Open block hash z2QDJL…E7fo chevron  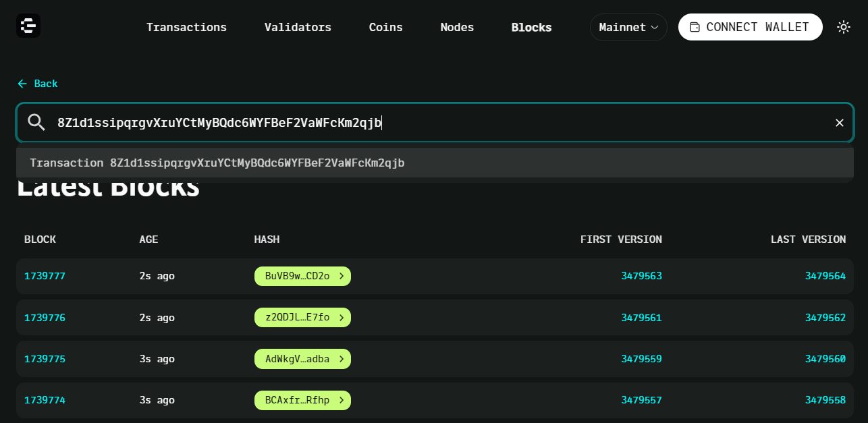(342, 318)
